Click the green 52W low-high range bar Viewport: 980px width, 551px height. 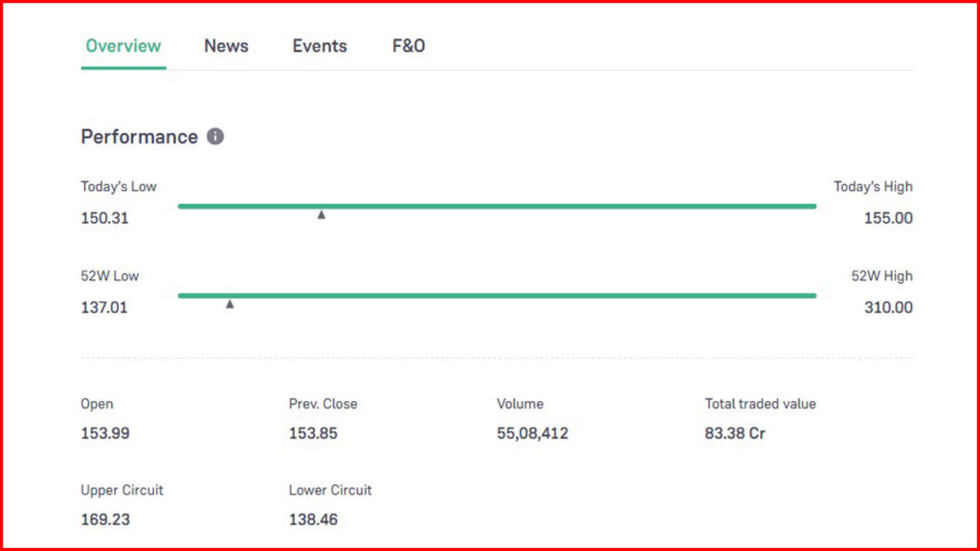pos(497,296)
